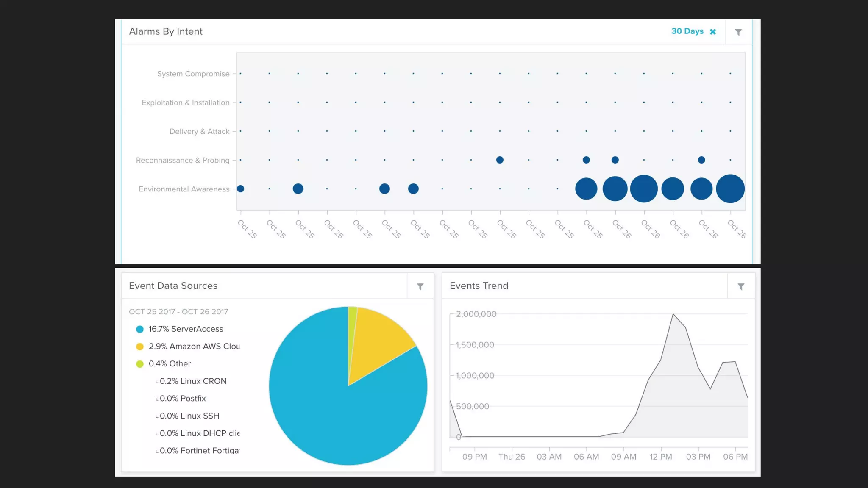This screenshot has height=488, width=868.
Task: Click the Event Data Sources filter icon
Action: [x=420, y=287]
